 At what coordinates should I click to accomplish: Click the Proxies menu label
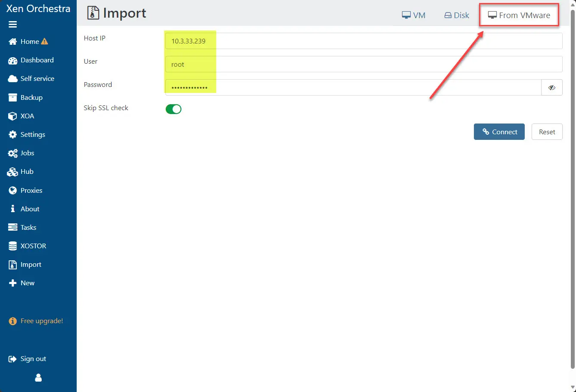pyautogui.click(x=31, y=190)
